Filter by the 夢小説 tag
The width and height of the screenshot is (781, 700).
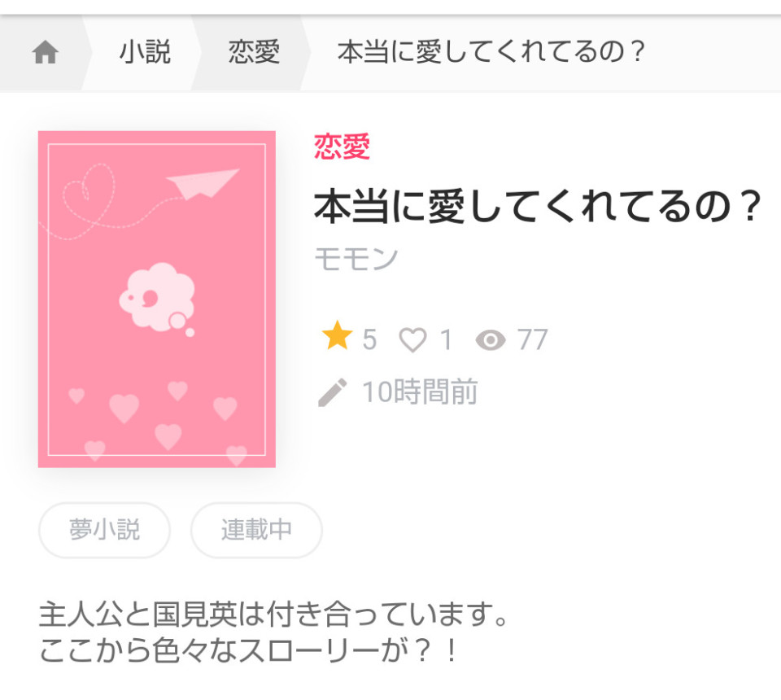[105, 530]
